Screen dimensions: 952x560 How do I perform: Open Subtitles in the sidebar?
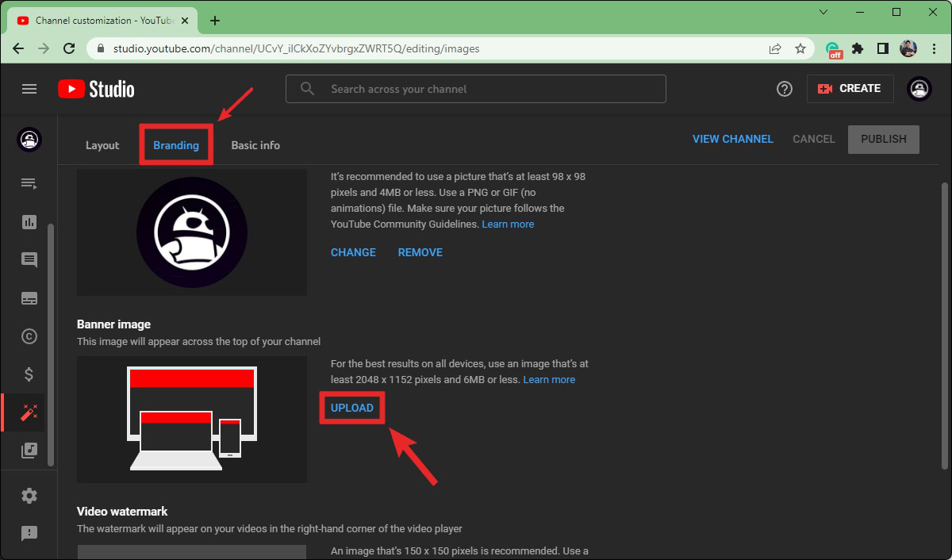(29, 298)
